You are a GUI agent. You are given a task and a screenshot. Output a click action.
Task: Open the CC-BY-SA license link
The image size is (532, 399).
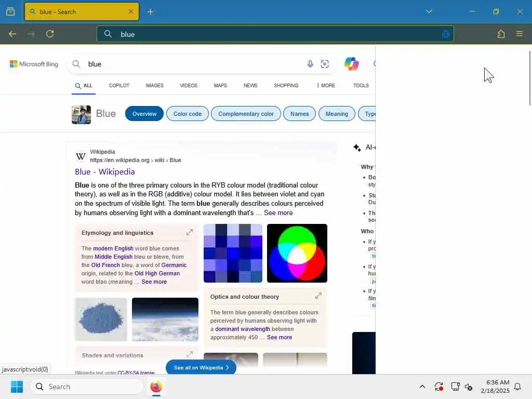[x=136, y=373]
